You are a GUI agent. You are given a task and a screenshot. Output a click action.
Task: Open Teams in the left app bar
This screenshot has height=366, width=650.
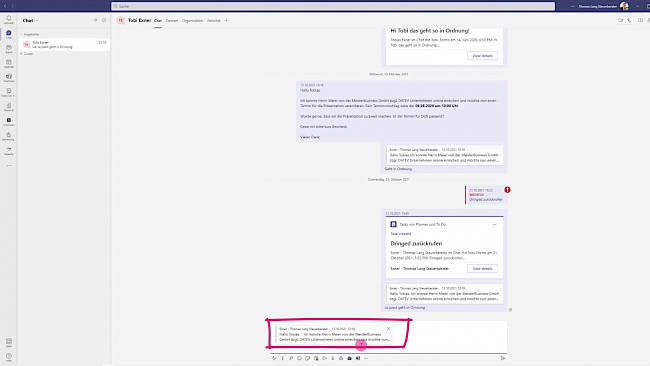click(8, 48)
